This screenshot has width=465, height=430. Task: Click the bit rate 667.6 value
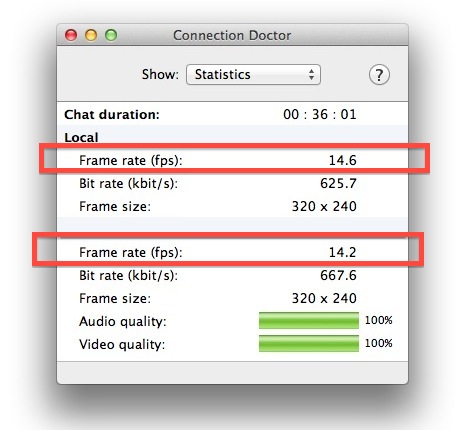click(338, 275)
